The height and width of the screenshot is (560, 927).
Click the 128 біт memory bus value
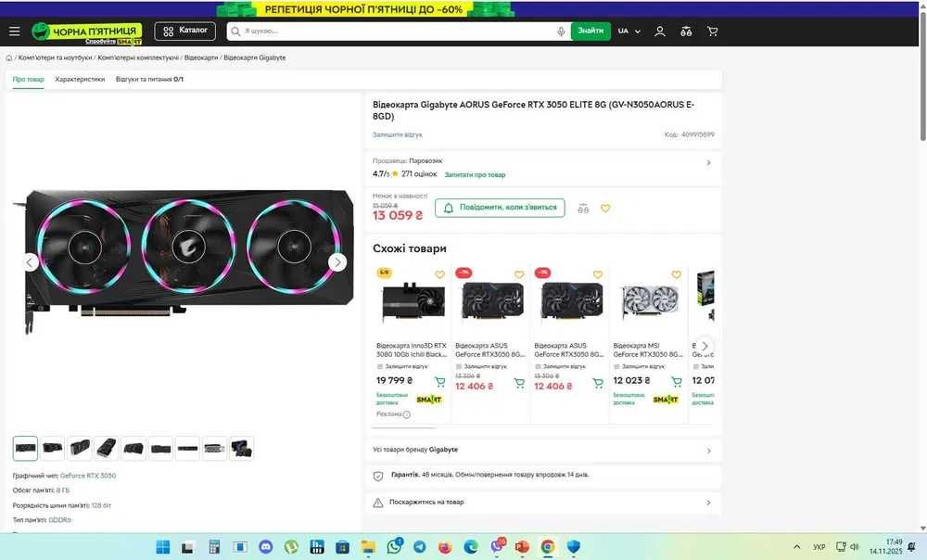tap(101, 505)
